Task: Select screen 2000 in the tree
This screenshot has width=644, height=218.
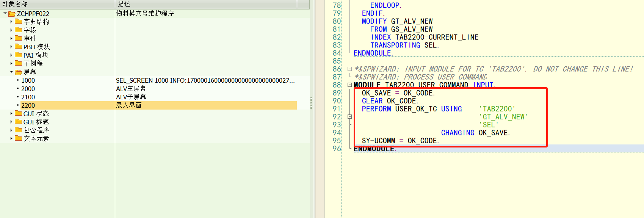Action: (28, 89)
